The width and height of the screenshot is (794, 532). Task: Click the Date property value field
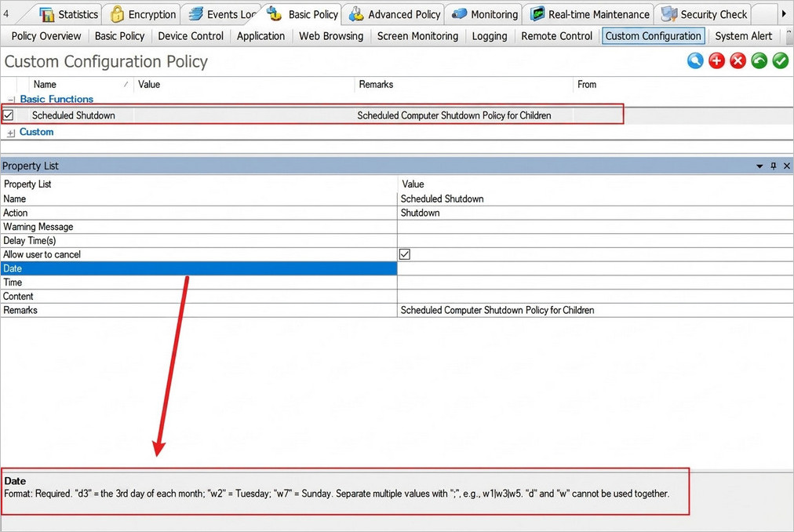pos(595,268)
